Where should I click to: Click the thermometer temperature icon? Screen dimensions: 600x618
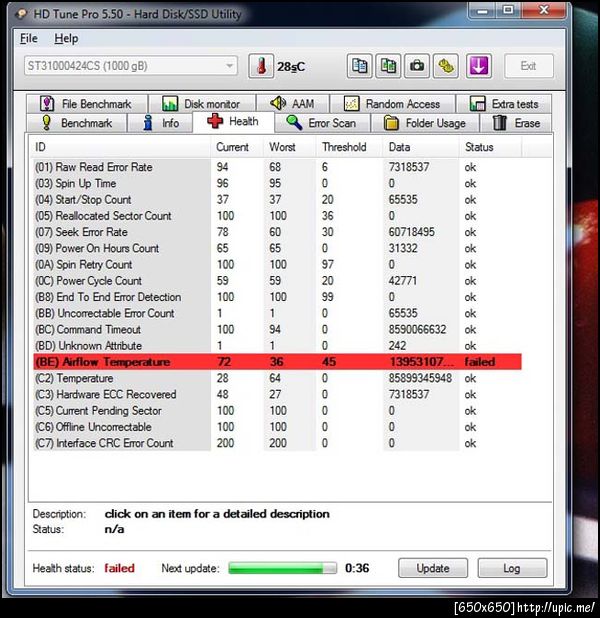pyautogui.click(x=261, y=66)
